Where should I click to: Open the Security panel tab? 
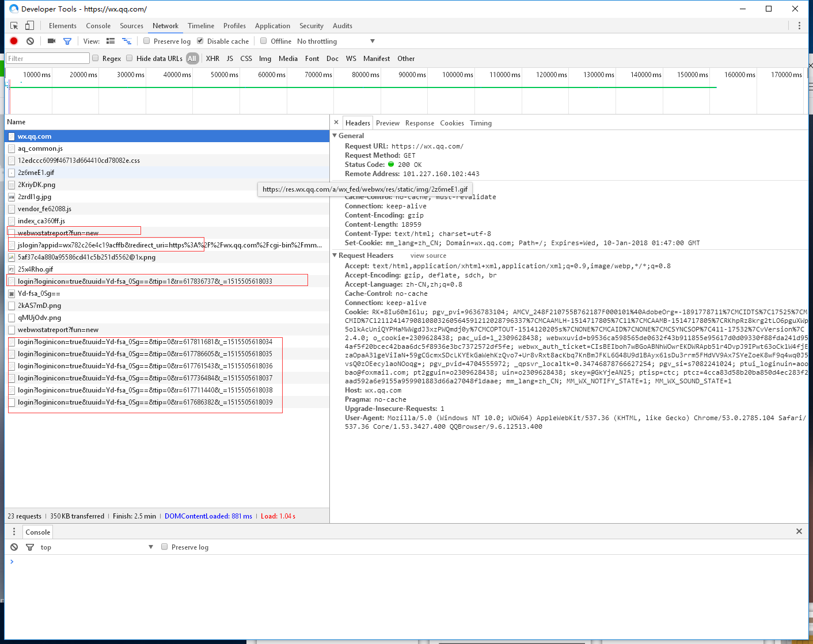coord(311,26)
